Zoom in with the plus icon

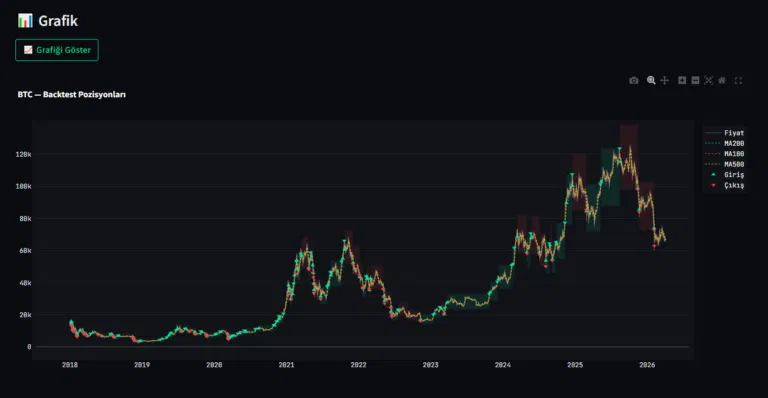682,80
